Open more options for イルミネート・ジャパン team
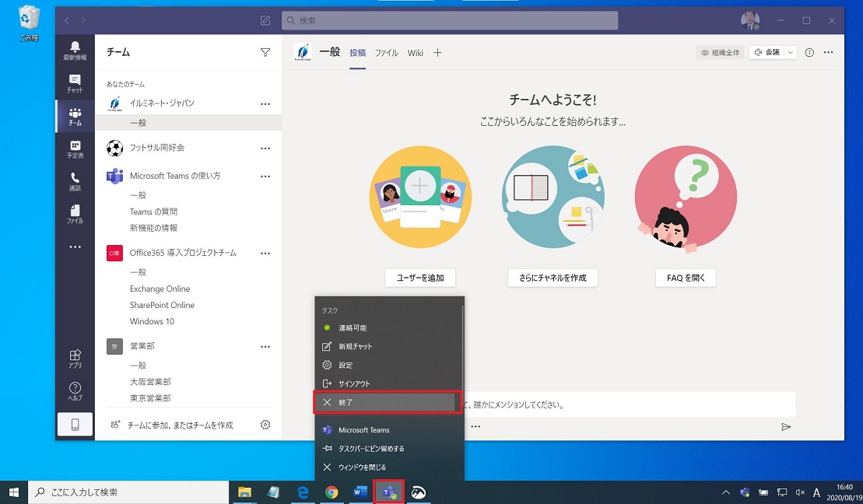863x504 pixels. [265, 103]
